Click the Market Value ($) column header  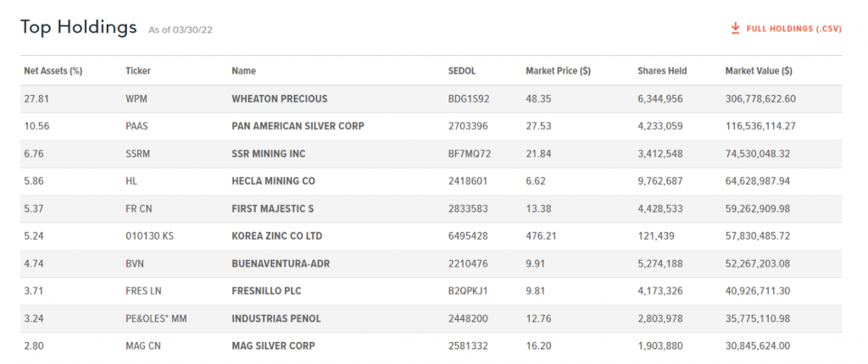(759, 71)
